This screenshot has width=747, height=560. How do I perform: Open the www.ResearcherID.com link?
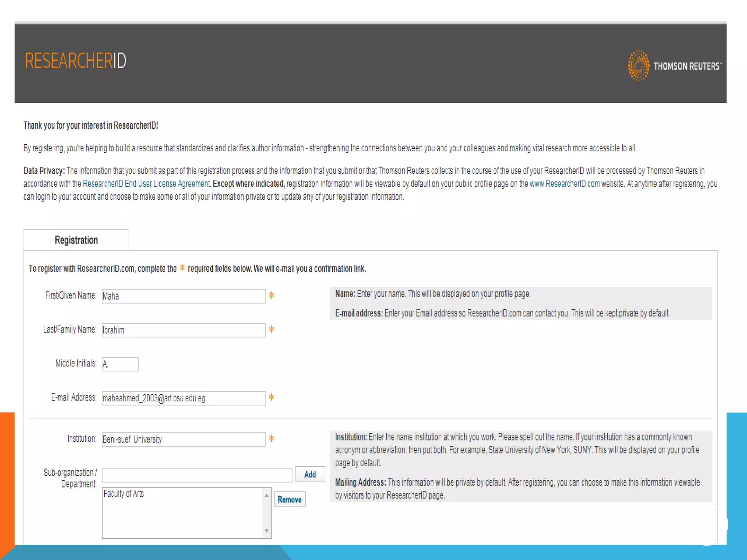(564, 184)
